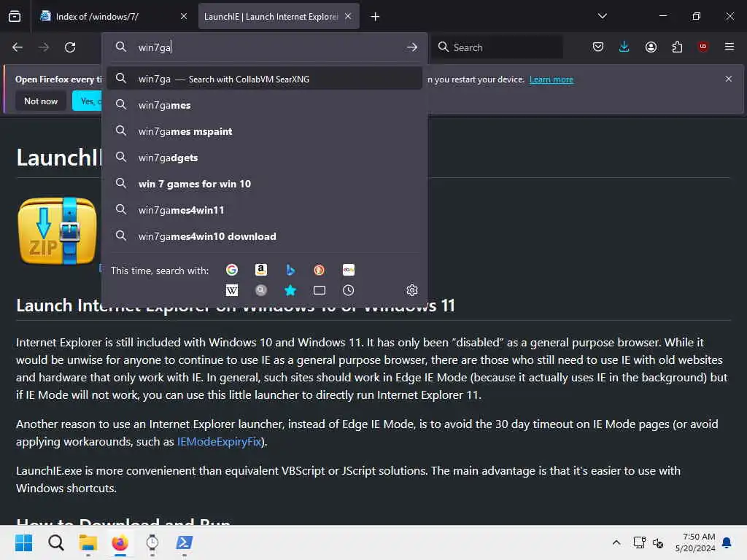Search this time with Google
The width and height of the screenshot is (747, 560).
pyautogui.click(x=232, y=270)
